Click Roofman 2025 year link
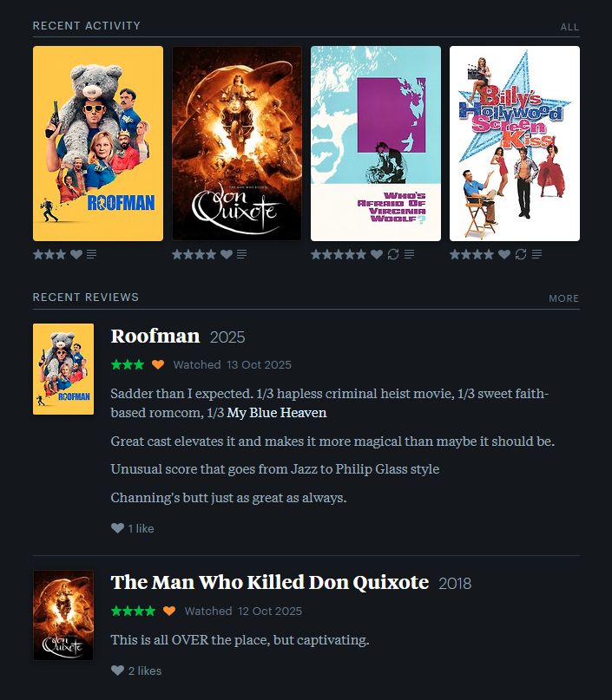Viewport: 612px width, 700px height. [227, 337]
